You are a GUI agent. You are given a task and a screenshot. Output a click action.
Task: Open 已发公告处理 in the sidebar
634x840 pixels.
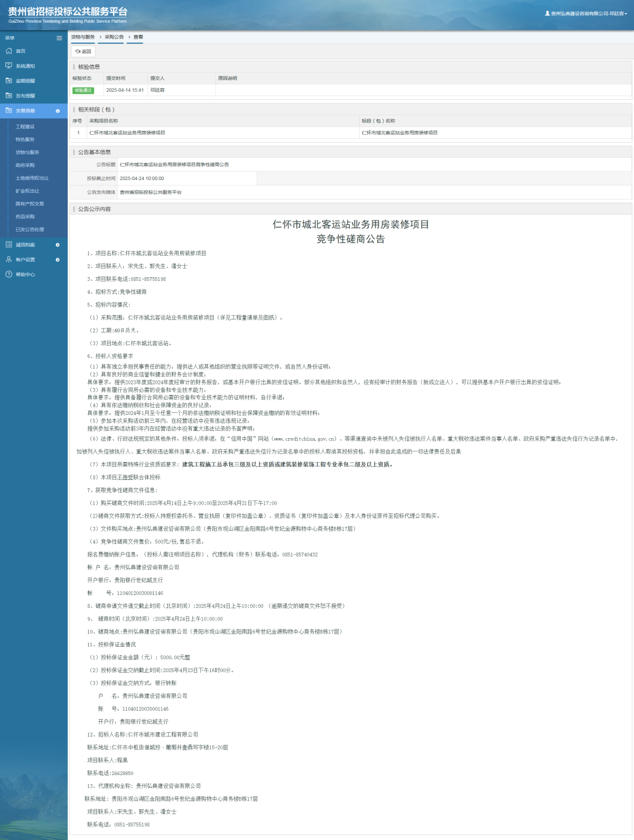[x=30, y=230]
